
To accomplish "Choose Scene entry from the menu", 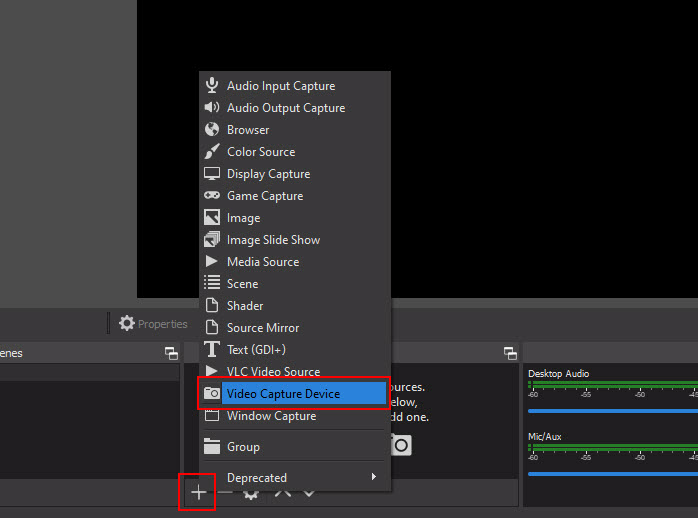I will click(294, 283).
